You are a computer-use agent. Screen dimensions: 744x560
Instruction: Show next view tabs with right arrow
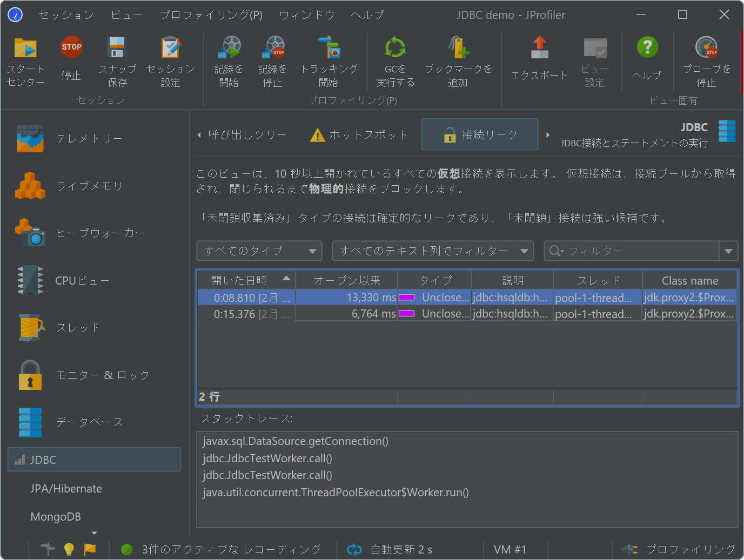(548, 135)
